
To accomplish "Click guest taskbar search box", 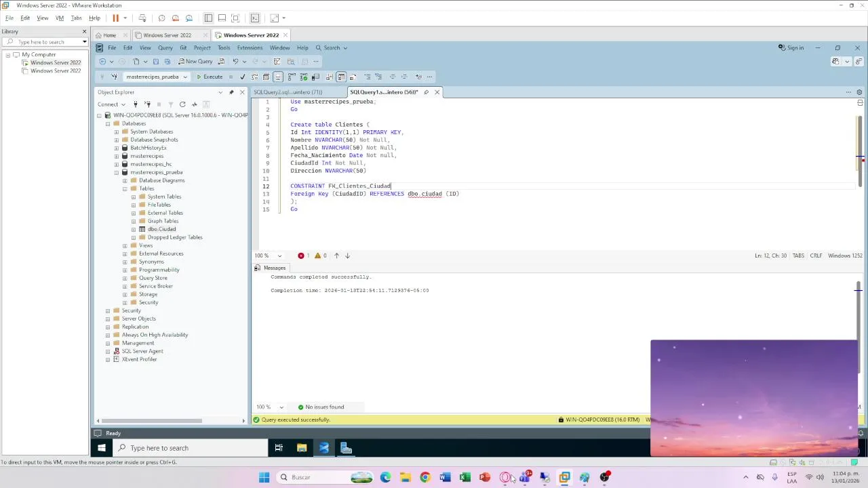I will (x=191, y=448).
